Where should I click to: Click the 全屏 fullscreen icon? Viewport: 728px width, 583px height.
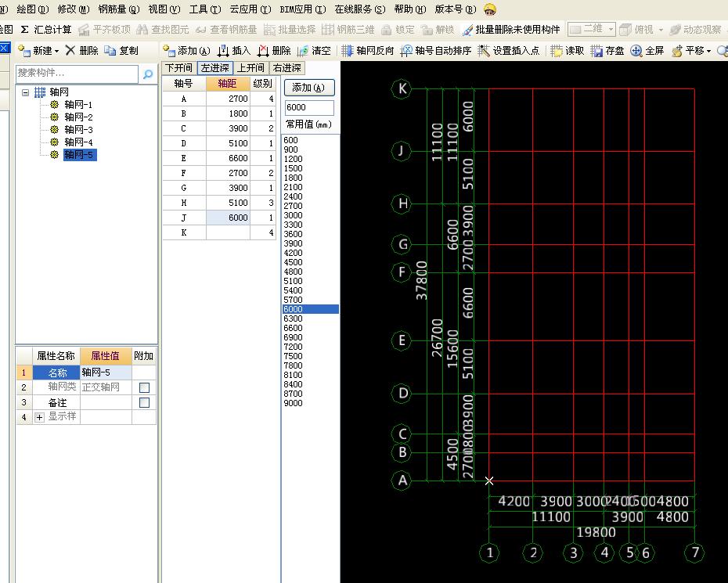pos(636,50)
